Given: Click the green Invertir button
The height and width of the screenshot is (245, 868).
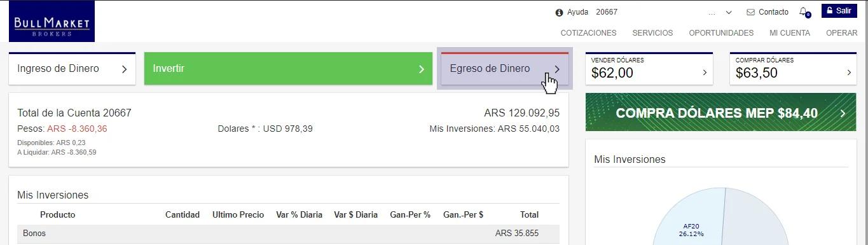Looking at the screenshot, I should point(287,69).
